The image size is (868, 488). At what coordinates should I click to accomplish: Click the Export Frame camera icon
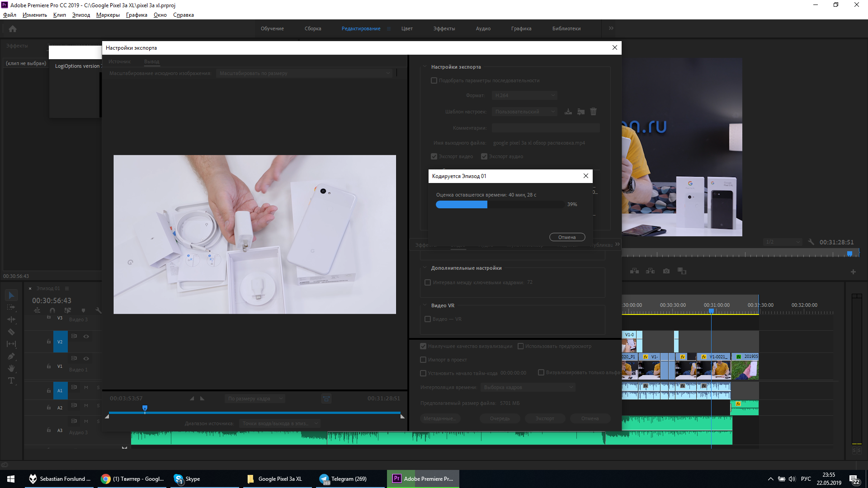[666, 271]
